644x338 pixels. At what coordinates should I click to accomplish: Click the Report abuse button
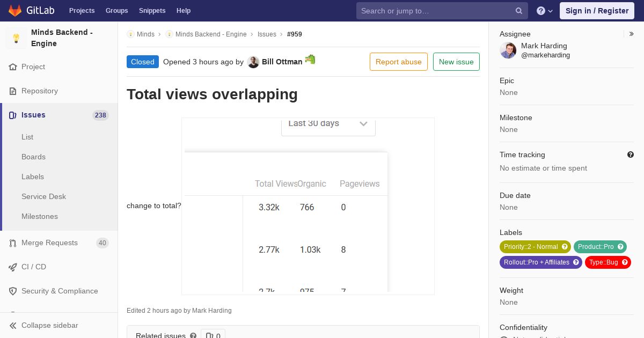tap(399, 62)
